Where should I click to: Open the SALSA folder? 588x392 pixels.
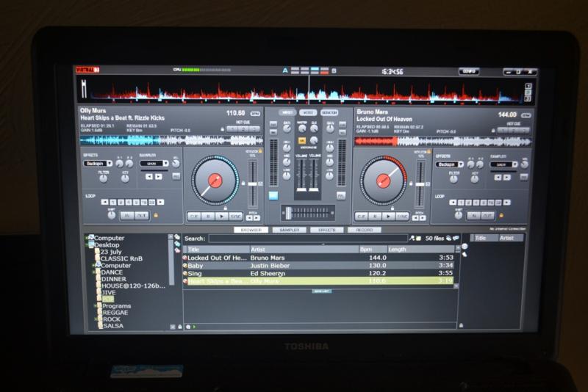coord(113,326)
